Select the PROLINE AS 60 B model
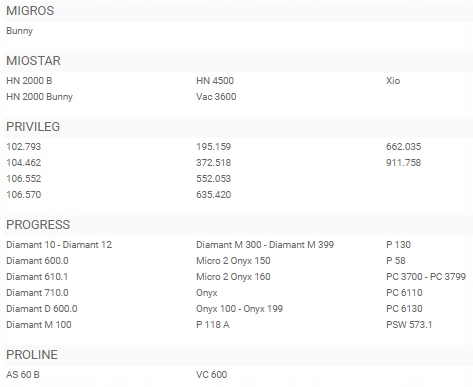Viewport: 473px width, 387px height. click(x=23, y=375)
